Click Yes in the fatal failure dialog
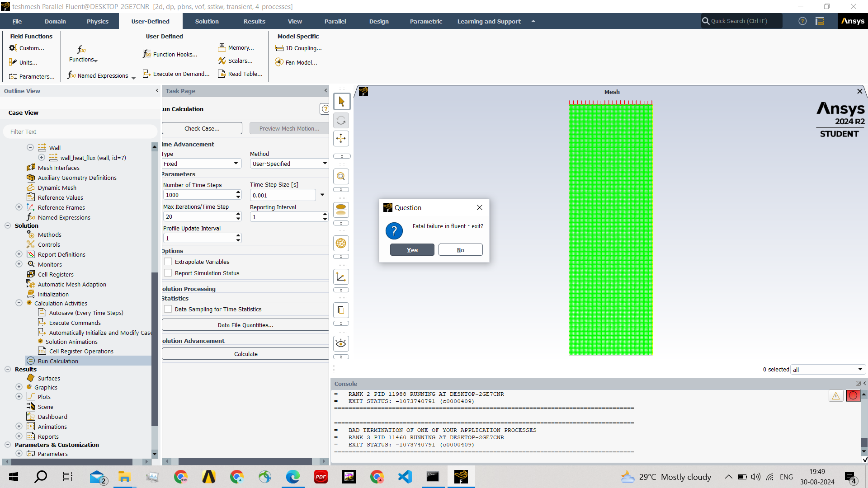 (412, 250)
